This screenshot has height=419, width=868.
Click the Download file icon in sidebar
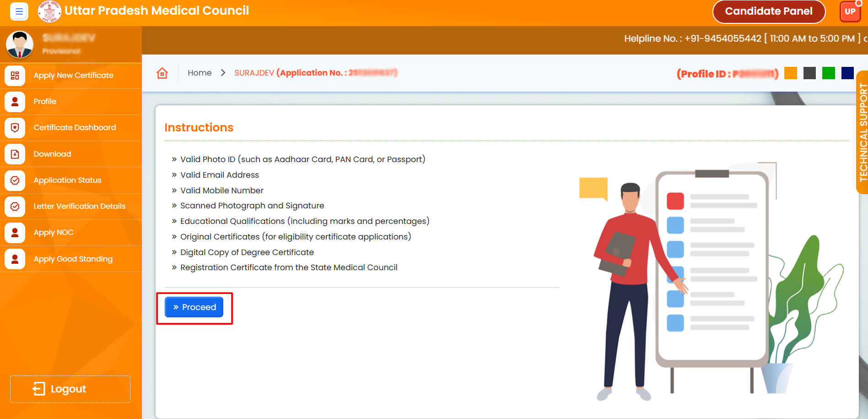pyautogui.click(x=15, y=154)
